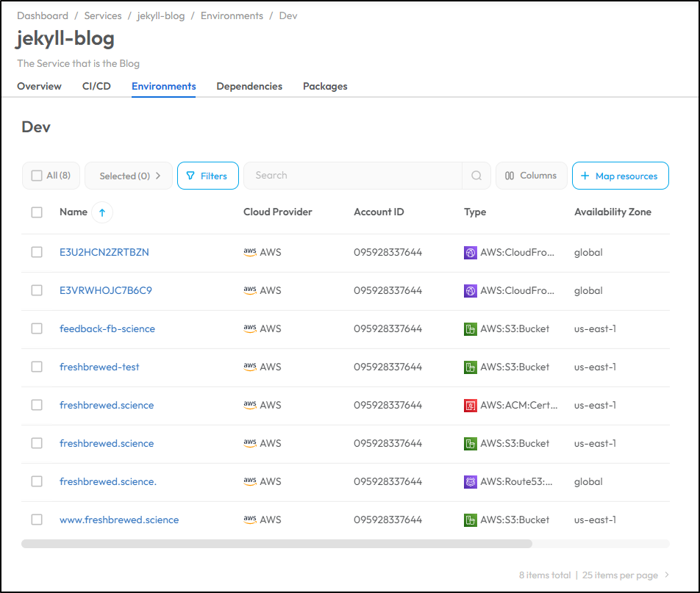
Task: Click AWS logo in www.freshbrewed.science row
Action: click(250, 520)
